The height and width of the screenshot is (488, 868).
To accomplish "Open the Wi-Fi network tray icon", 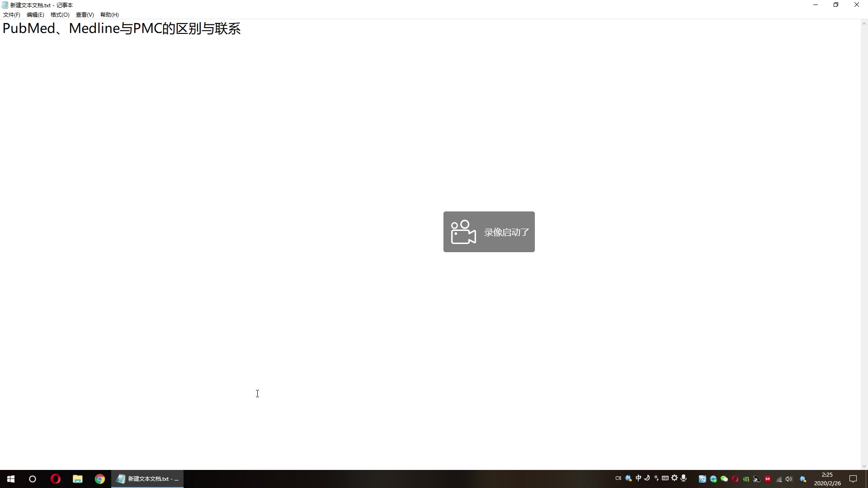I will 778,479.
